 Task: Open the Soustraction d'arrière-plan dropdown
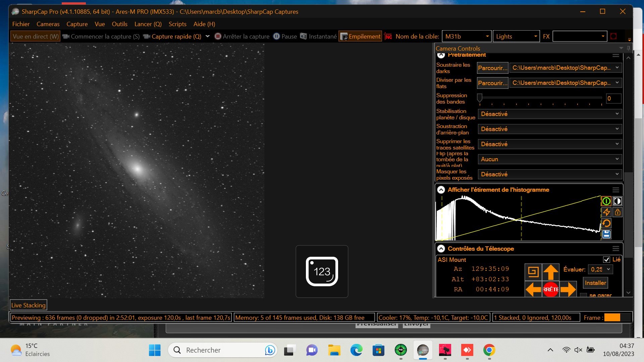[x=550, y=129]
